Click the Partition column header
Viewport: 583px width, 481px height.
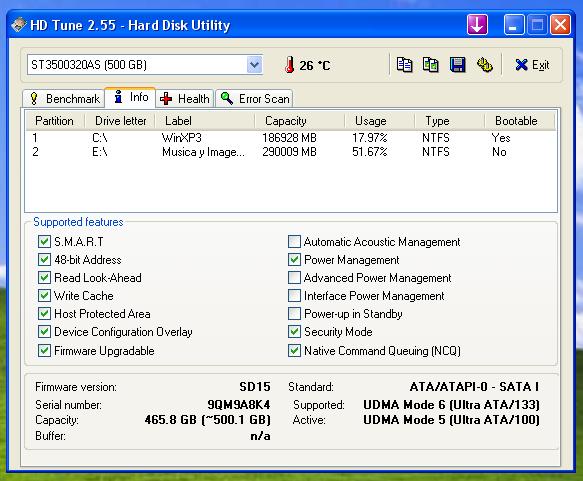coord(55,121)
